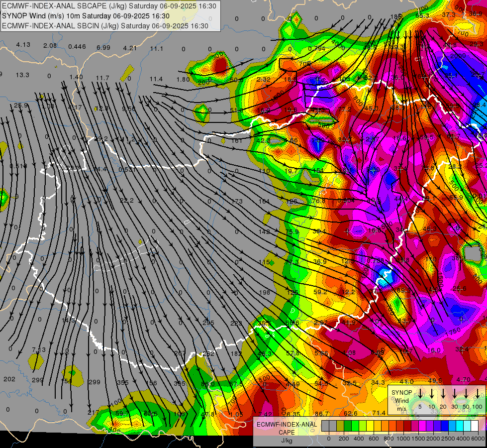Pick the white swatch at the scale end

coord(474,426)
